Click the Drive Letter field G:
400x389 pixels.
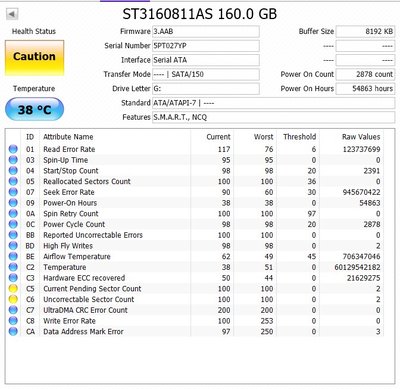tap(206, 89)
